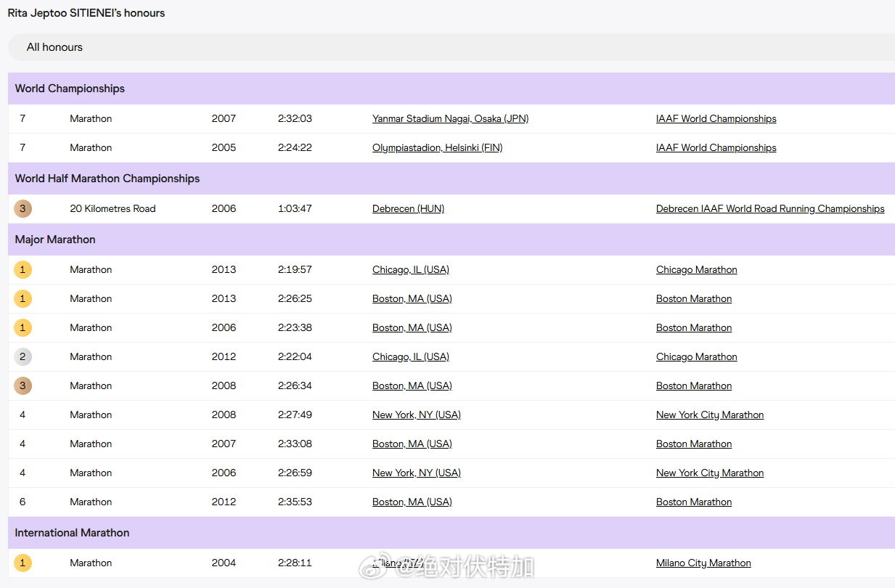Click the Major Marathon section header
895x588 pixels.
(x=55, y=240)
